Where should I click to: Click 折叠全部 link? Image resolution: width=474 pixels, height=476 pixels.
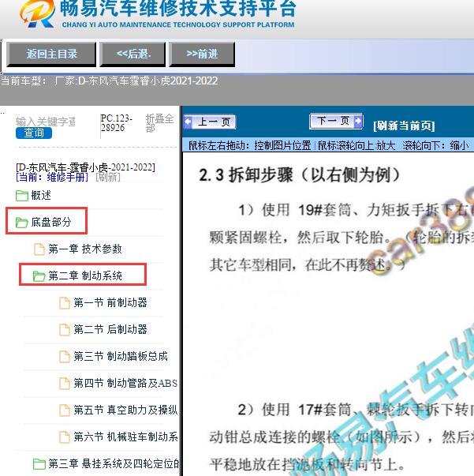(x=159, y=123)
